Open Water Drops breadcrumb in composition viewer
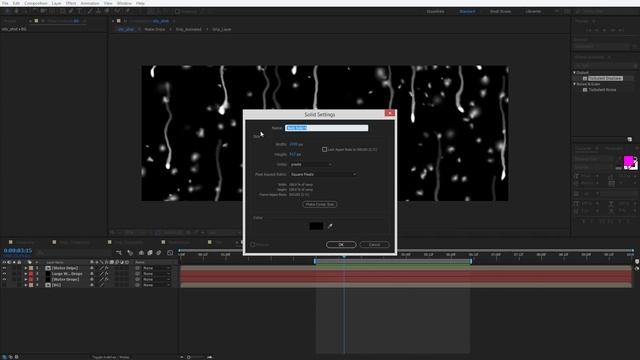This screenshot has height=360, width=640. click(155, 29)
